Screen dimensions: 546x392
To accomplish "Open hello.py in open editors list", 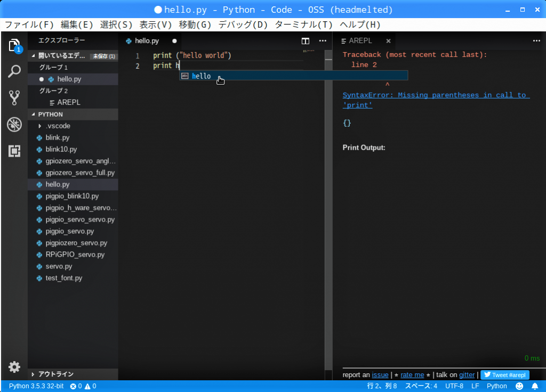I will tap(73, 79).
